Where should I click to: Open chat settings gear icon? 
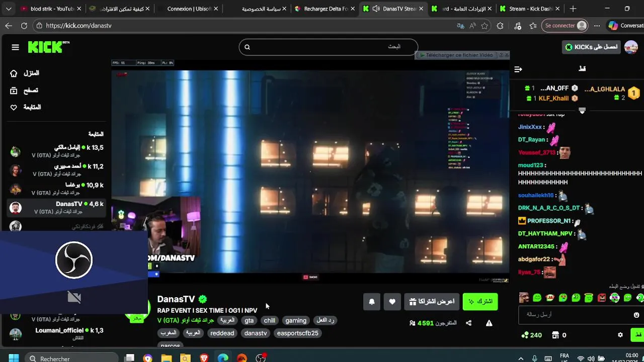620,335
